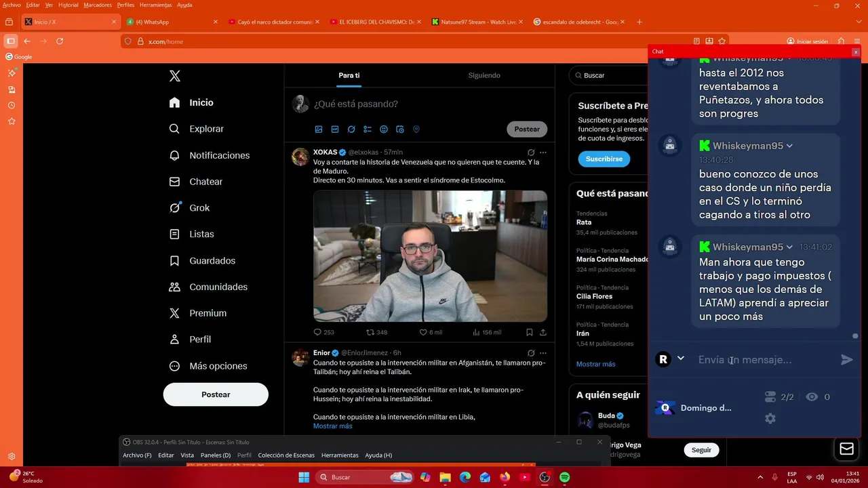
Task: Switch to EL ICEBERG DEL CHAVISMO tab
Action: [375, 22]
